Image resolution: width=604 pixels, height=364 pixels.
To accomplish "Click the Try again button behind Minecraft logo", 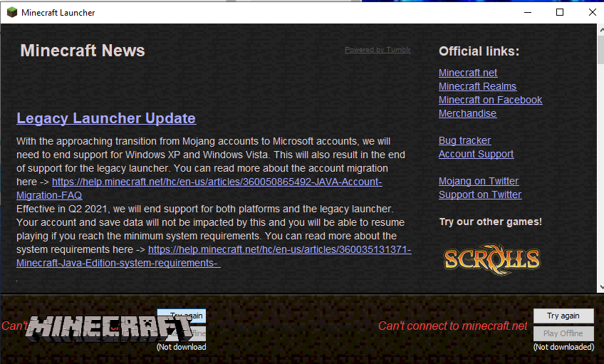I will [x=182, y=314].
